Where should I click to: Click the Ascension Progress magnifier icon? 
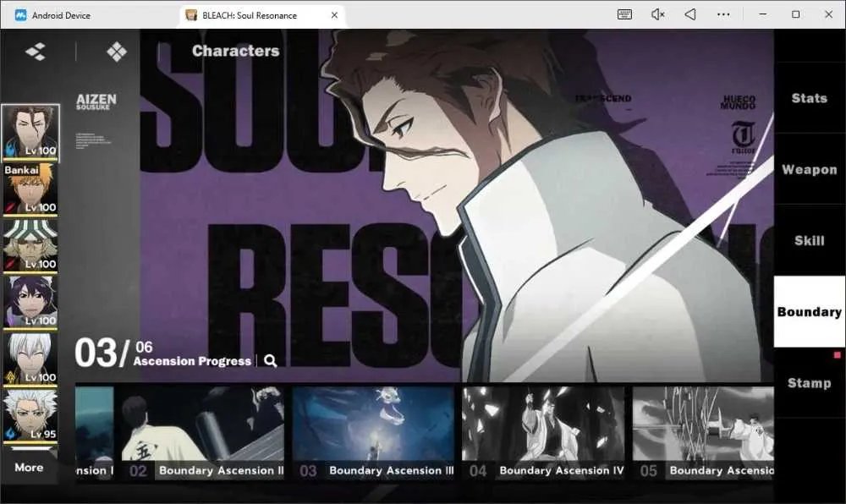(x=271, y=361)
